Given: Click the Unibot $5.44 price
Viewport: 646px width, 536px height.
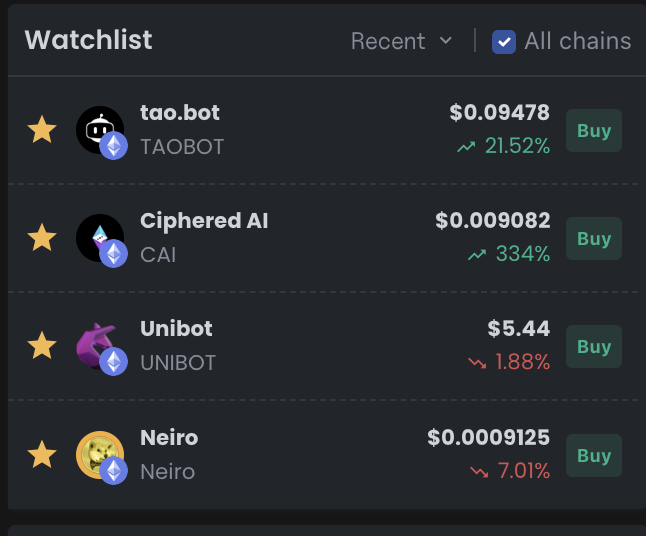Looking at the screenshot, I should [x=518, y=329].
